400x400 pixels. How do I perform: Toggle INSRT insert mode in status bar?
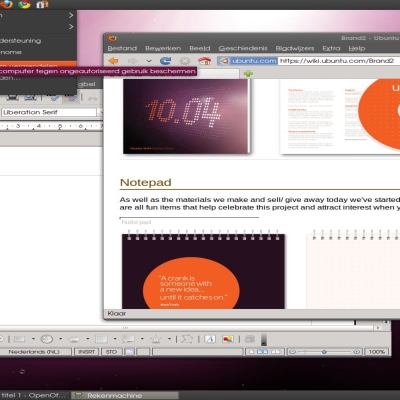87,352
